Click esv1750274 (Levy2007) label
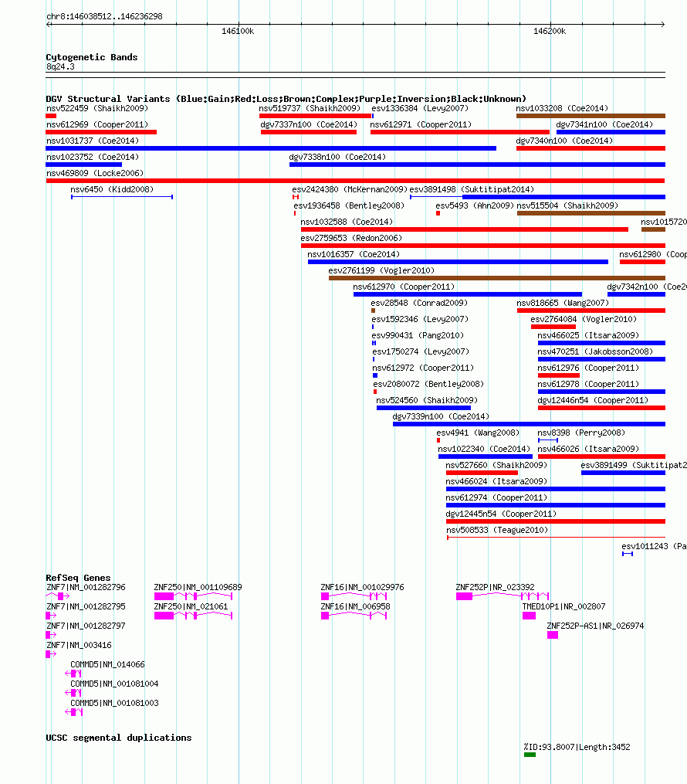This screenshot has width=687, height=784. pyautogui.click(x=421, y=352)
